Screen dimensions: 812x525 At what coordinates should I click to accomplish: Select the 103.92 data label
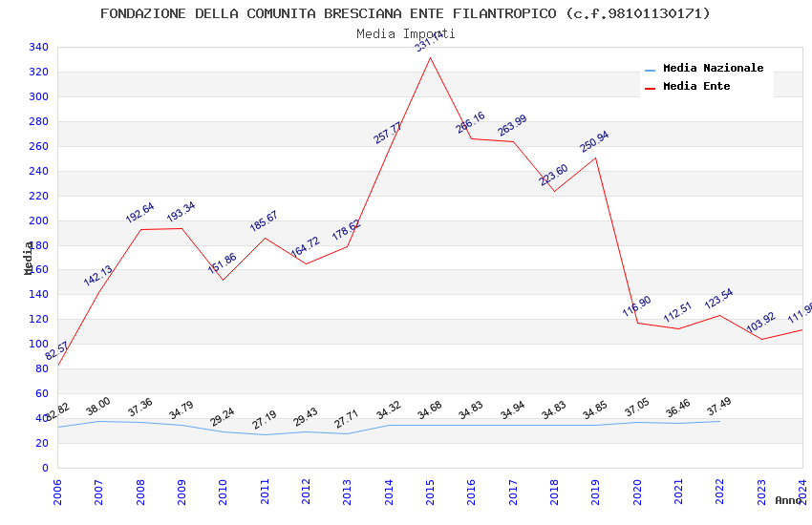pyautogui.click(x=760, y=323)
